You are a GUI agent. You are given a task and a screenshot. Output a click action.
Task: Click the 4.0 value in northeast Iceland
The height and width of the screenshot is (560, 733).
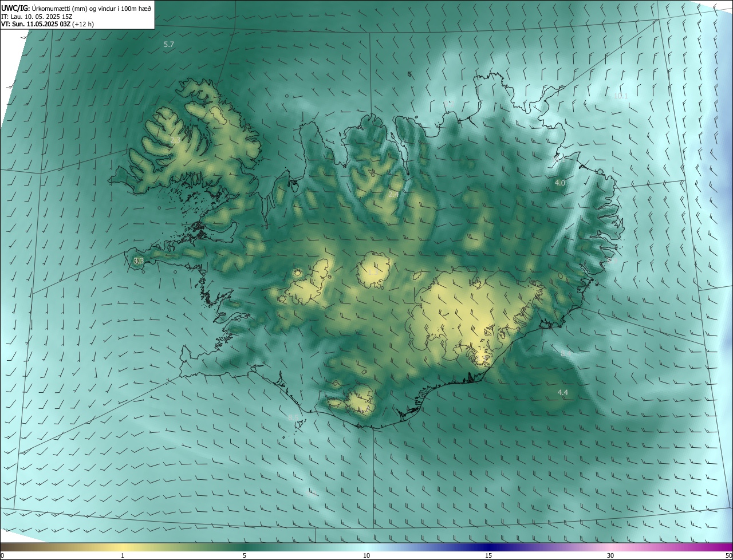[560, 183]
